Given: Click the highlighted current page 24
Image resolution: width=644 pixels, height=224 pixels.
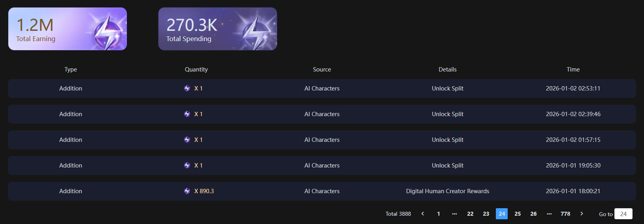Looking at the screenshot, I should tap(502, 214).
